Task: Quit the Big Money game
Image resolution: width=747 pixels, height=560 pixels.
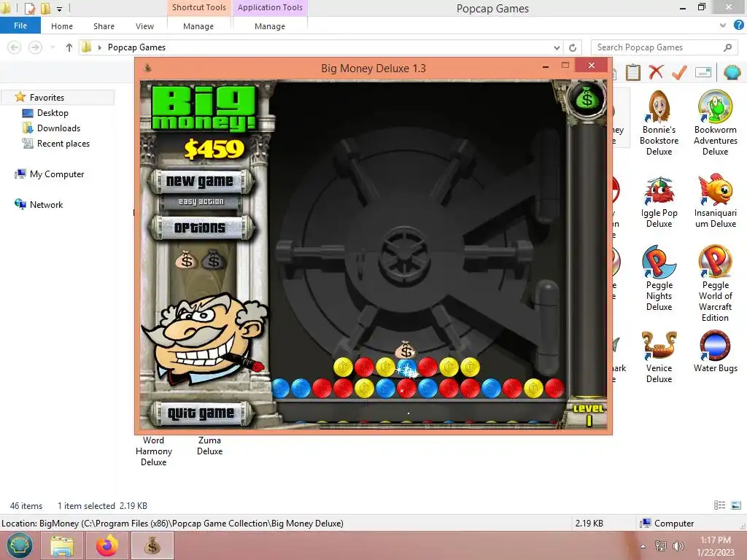Action: (x=201, y=413)
